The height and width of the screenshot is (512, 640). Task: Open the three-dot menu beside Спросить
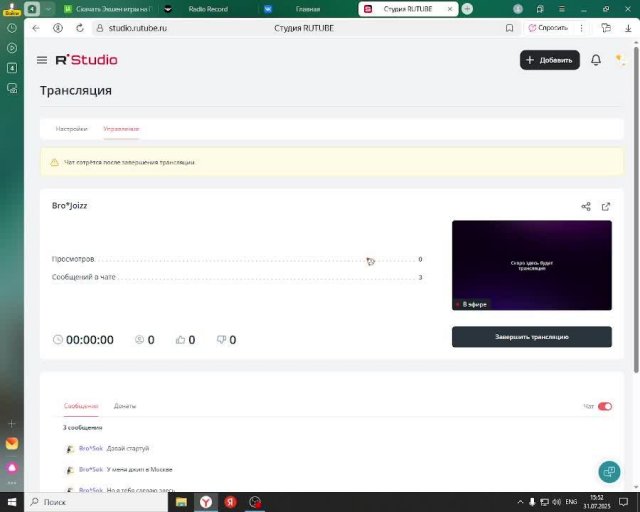point(581,28)
